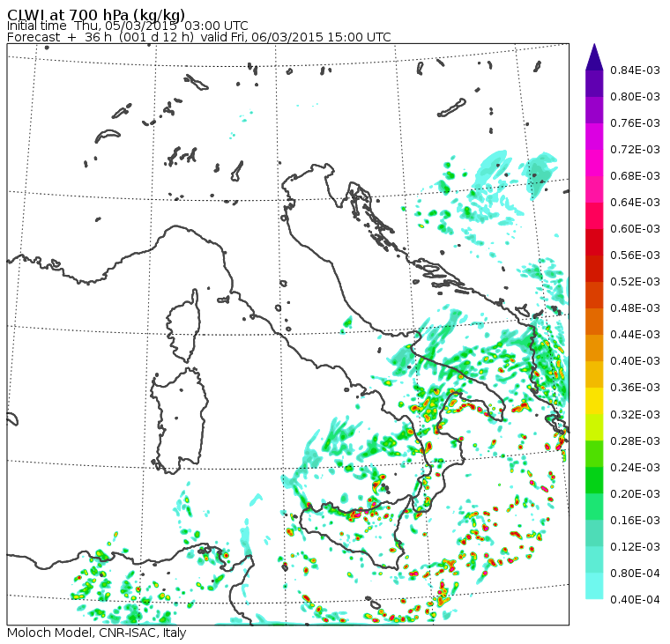Click the 0.80E-04 legend label

click(635, 574)
